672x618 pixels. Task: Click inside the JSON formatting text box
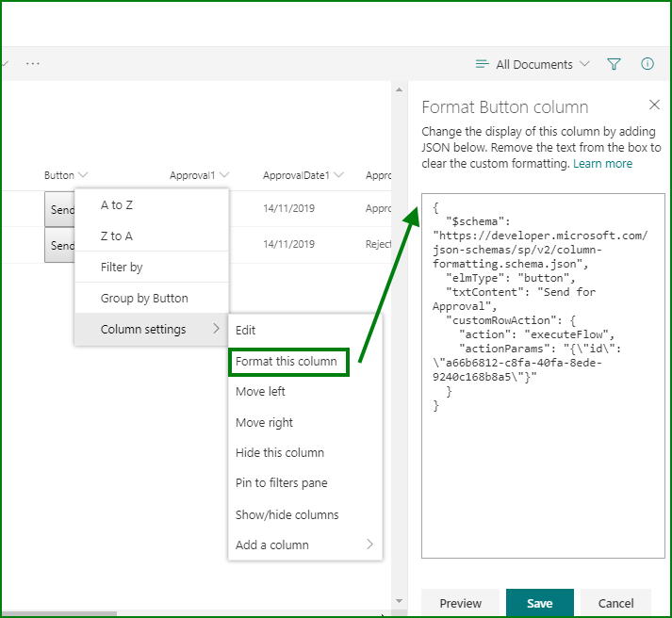(x=543, y=376)
